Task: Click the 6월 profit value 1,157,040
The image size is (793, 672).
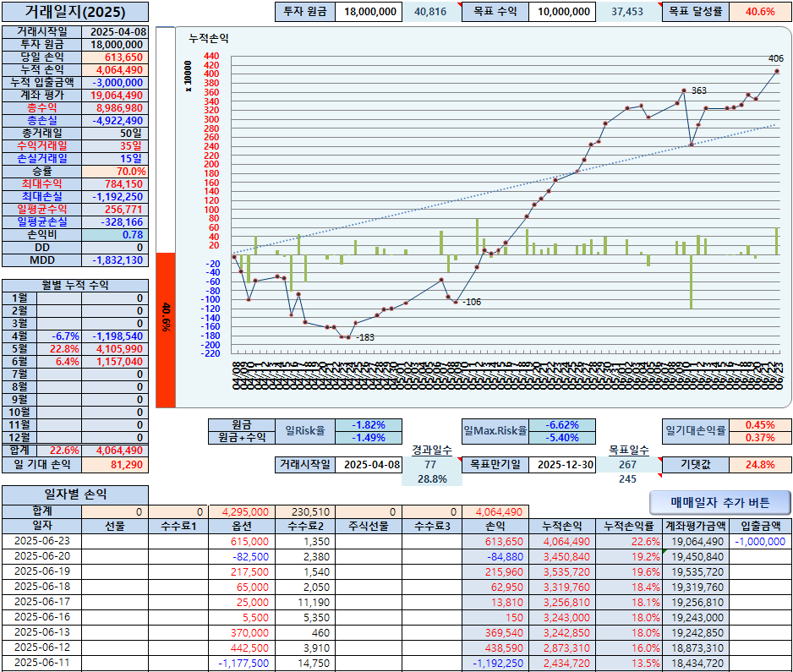Action: pyautogui.click(x=115, y=362)
